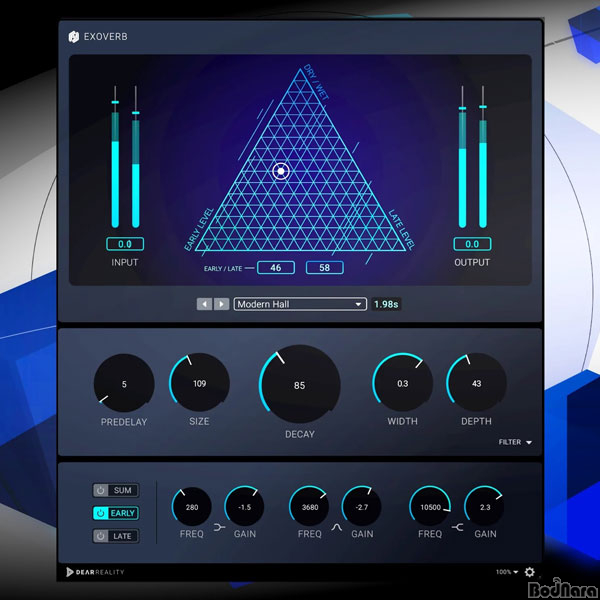Image resolution: width=600 pixels, height=600 pixels.
Task: Open the Modern Hall preset dropdown
Action: [300, 304]
